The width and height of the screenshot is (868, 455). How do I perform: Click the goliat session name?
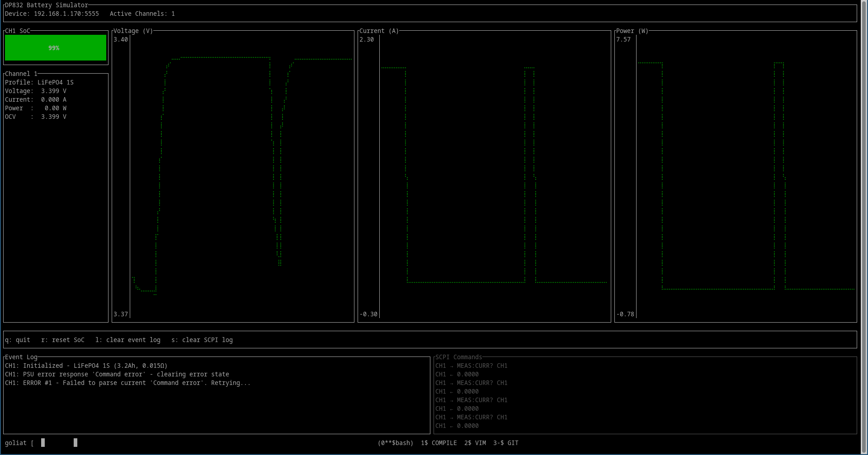click(17, 443)
